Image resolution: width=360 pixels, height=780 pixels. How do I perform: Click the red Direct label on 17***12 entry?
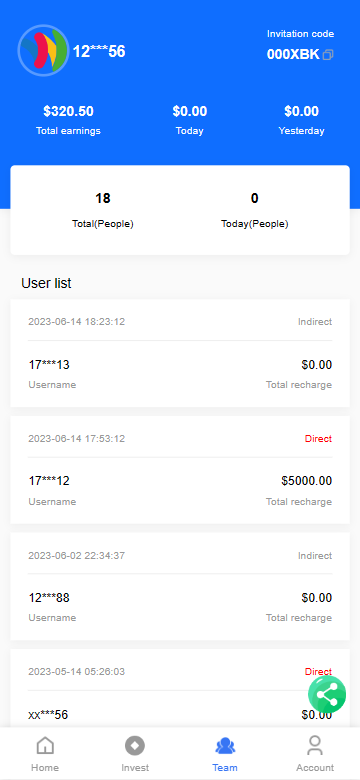pos(318,439)
